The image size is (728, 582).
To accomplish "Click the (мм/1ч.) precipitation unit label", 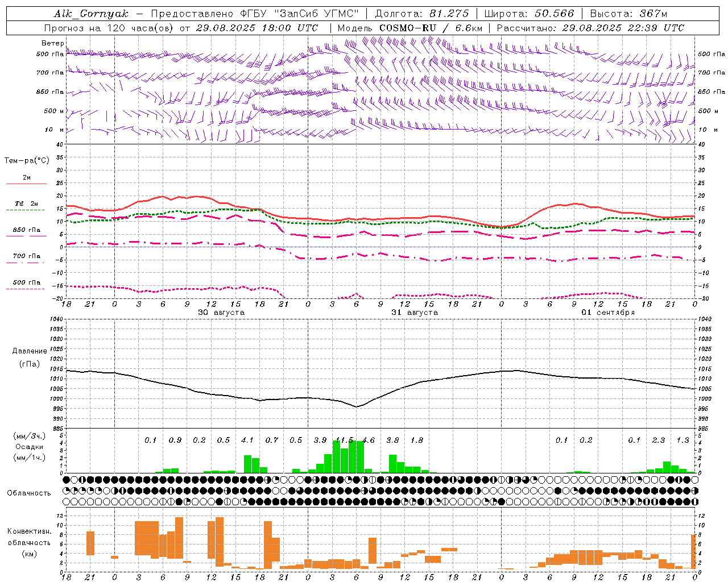I will pyautogui.click(x=30, y=458).
